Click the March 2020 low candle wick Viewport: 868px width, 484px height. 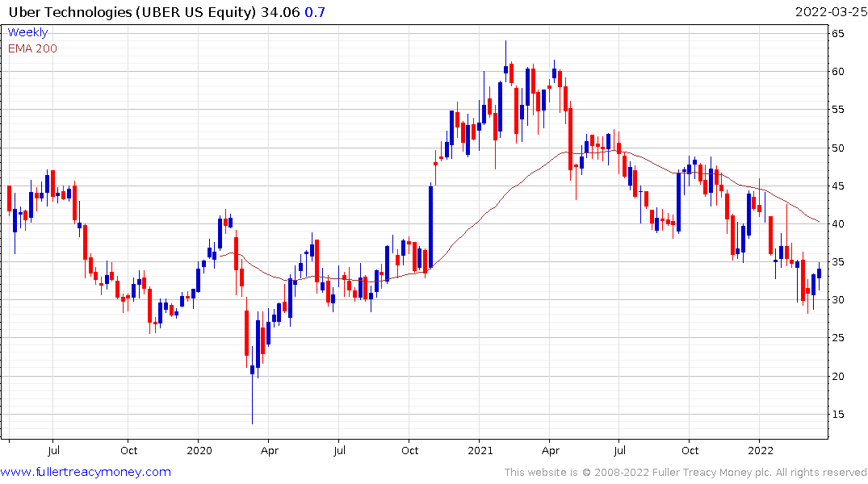point(253,398)
